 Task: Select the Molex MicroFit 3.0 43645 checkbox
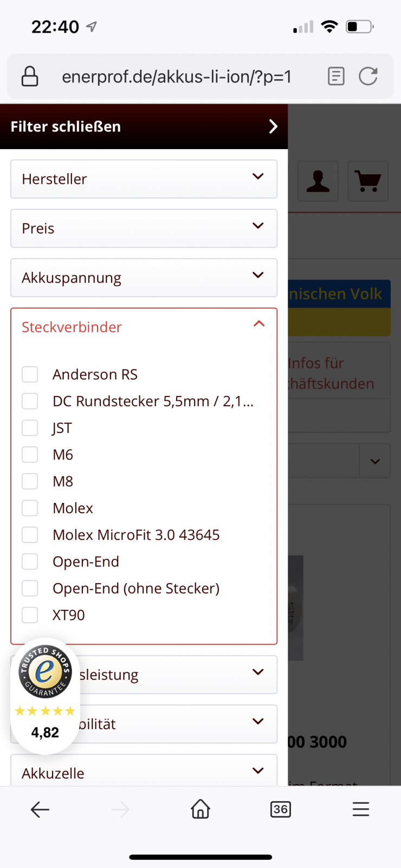click(30, 535)
